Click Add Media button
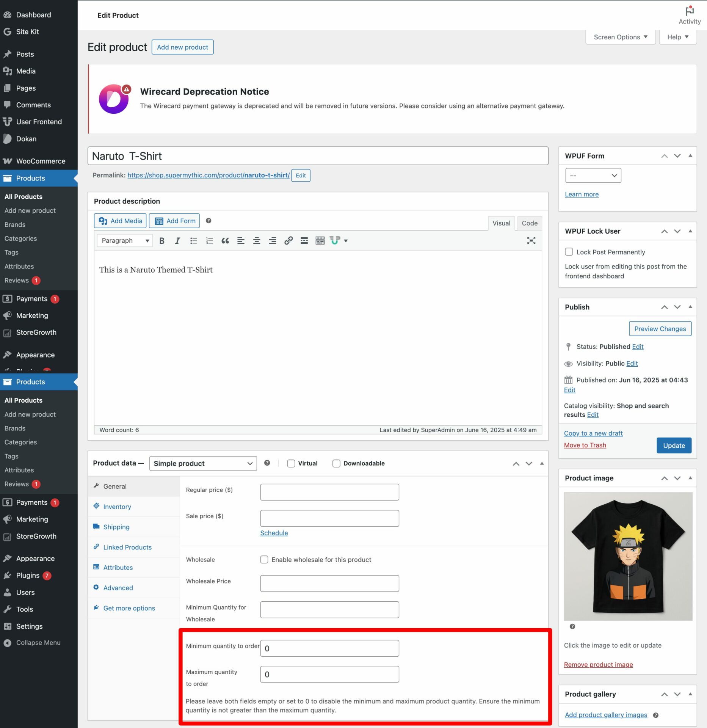Viewport: 707px width, 728px height. [120, 221]
